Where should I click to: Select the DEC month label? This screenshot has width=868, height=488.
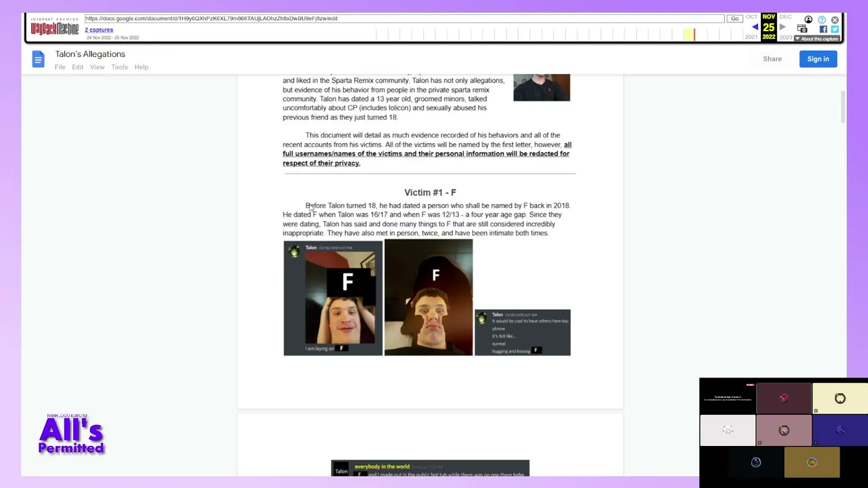click(x=785, y=17)
